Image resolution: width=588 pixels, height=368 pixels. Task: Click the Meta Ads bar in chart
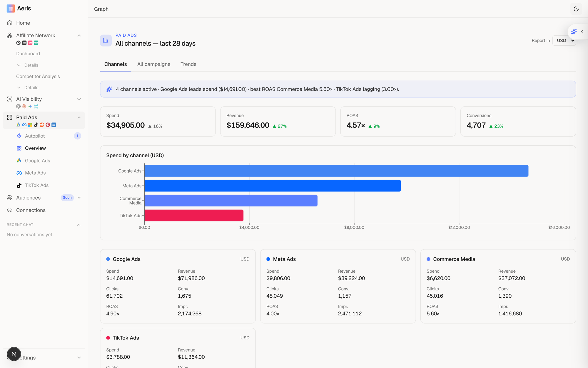273,186
